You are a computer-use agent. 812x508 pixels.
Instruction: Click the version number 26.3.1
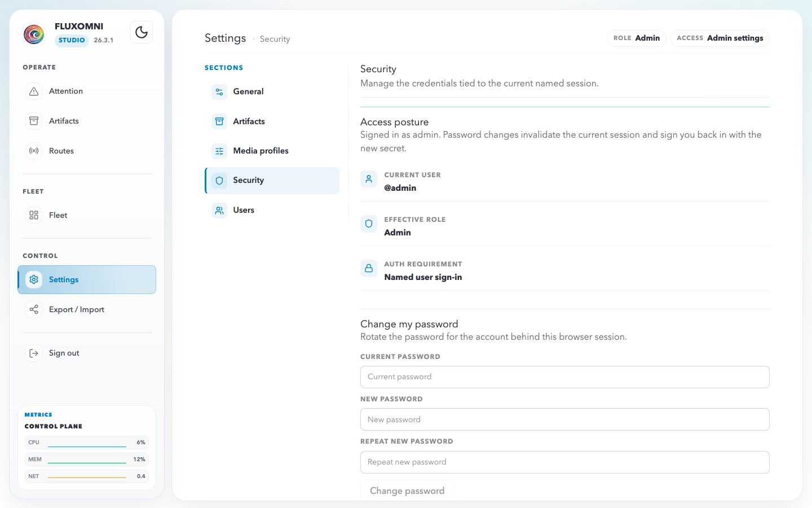click(x=103, y=40)
